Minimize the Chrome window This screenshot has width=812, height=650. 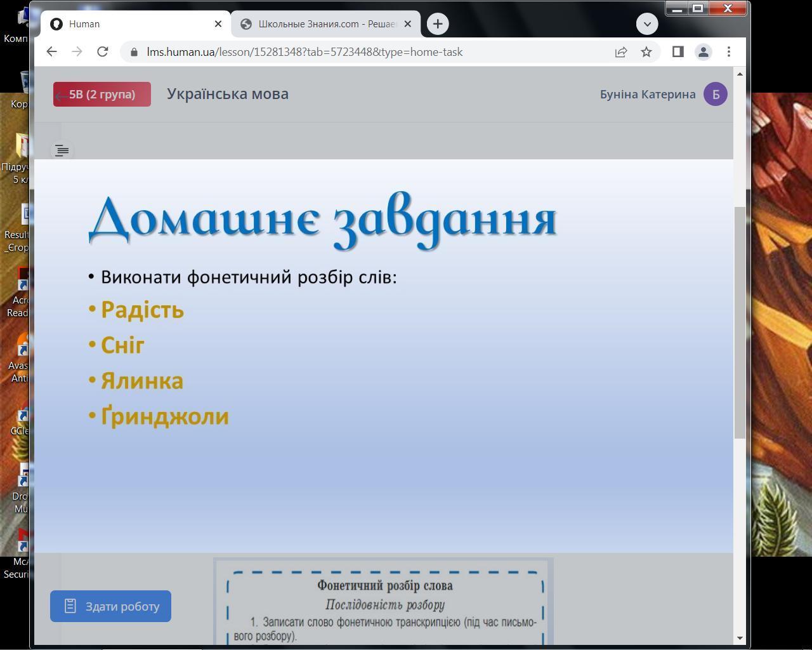pyautogui.click(x=677, y=8)
